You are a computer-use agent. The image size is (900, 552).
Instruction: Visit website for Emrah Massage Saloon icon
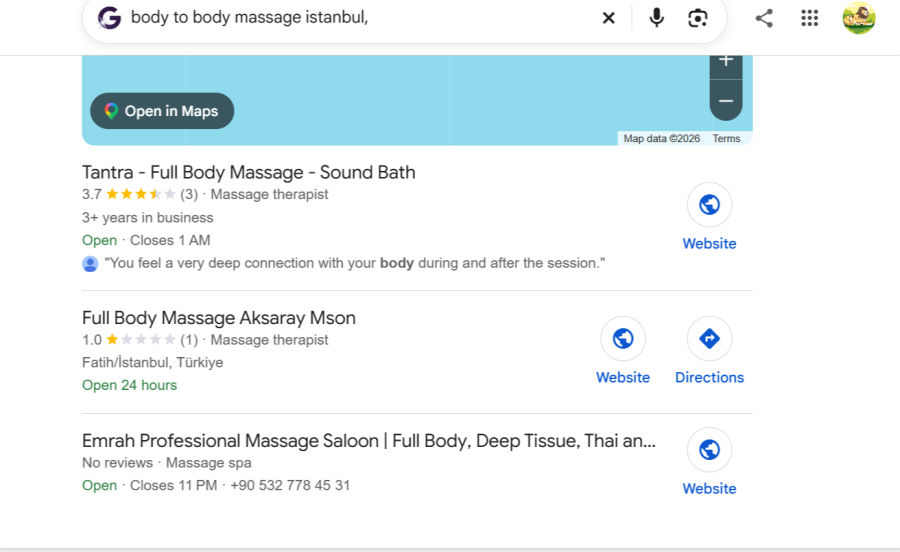pos(709,450)
